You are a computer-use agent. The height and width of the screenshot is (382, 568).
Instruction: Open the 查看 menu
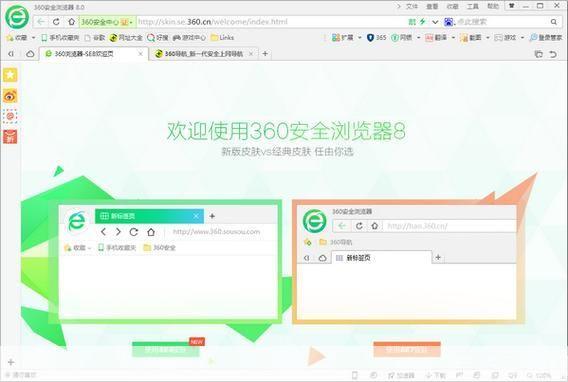[432, 6]
